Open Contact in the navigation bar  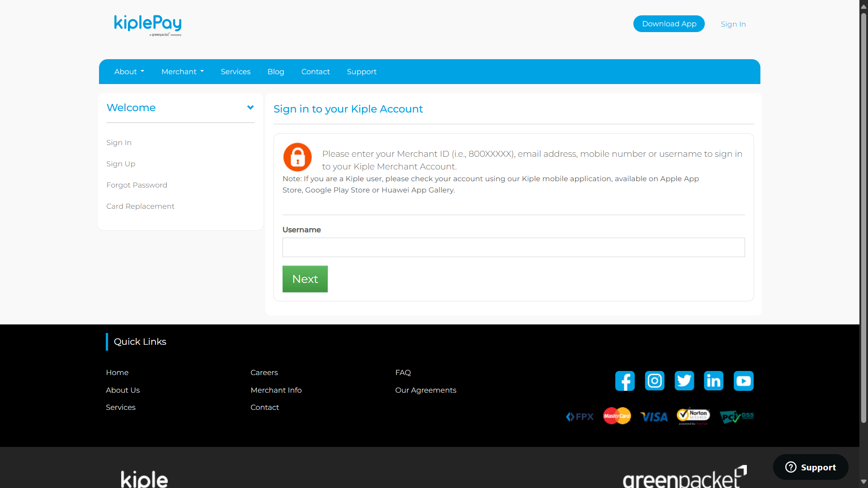316,72
